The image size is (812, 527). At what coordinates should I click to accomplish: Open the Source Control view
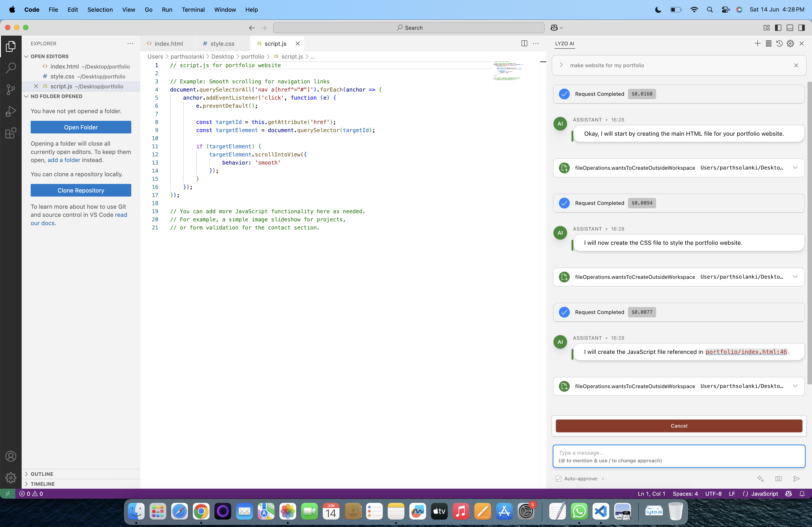pos(11,90)
